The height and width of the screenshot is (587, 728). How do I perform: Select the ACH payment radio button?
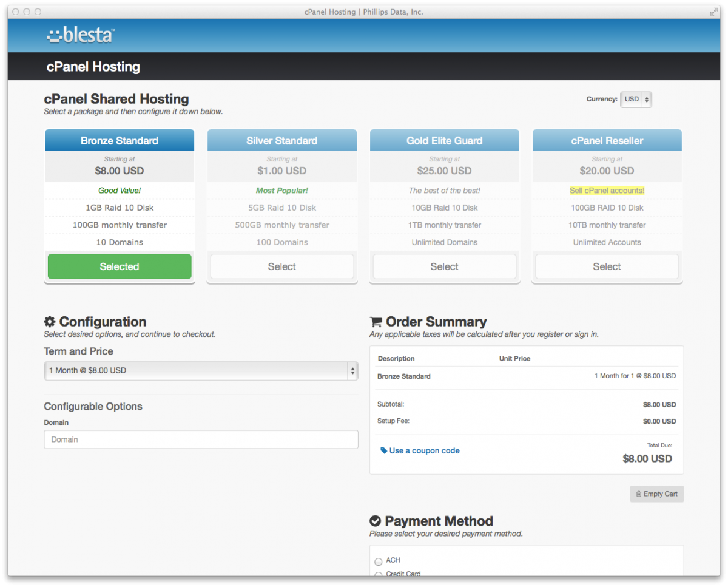point(379,562)
